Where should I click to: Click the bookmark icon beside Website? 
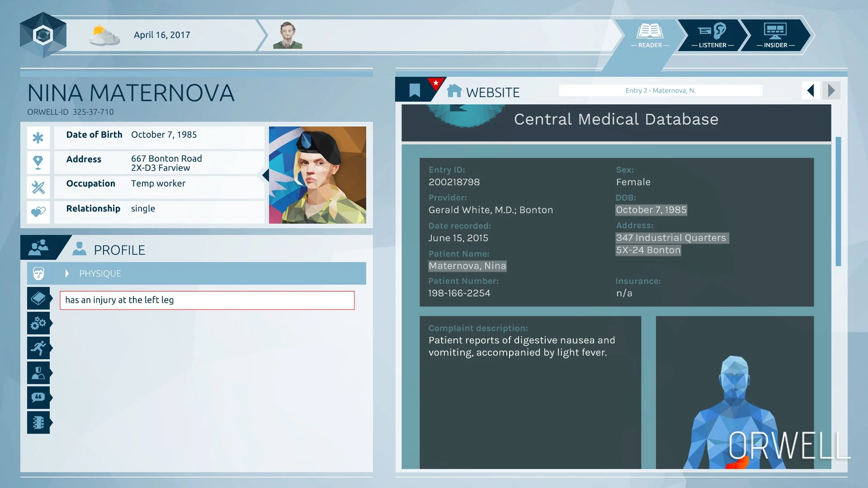[x=414, y=90]
